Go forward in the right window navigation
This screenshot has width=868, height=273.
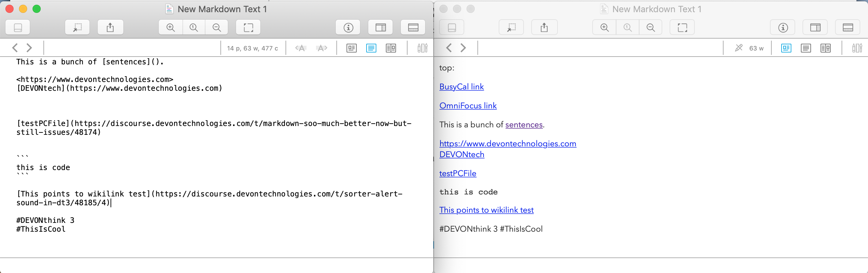click(x=463, y=48)
